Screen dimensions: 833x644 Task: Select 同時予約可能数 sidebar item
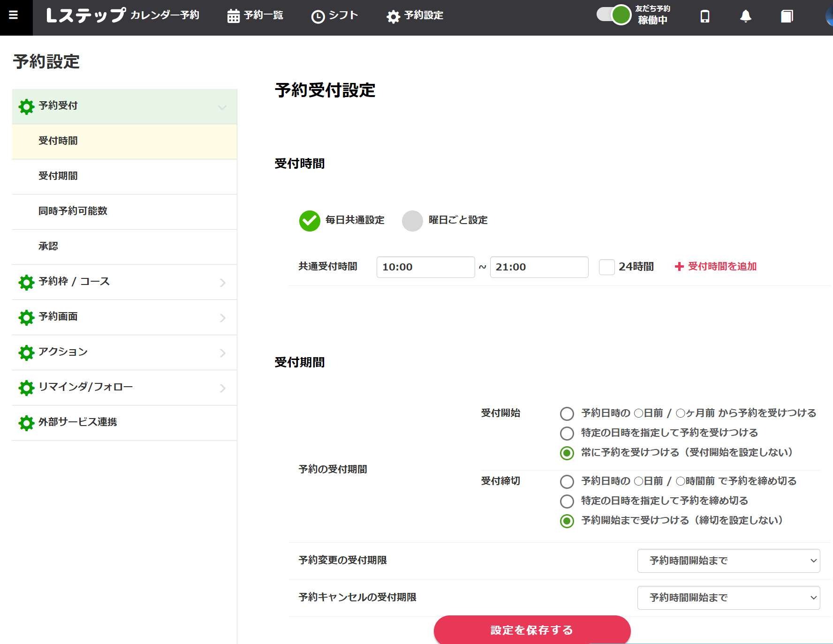pos(124,212)
